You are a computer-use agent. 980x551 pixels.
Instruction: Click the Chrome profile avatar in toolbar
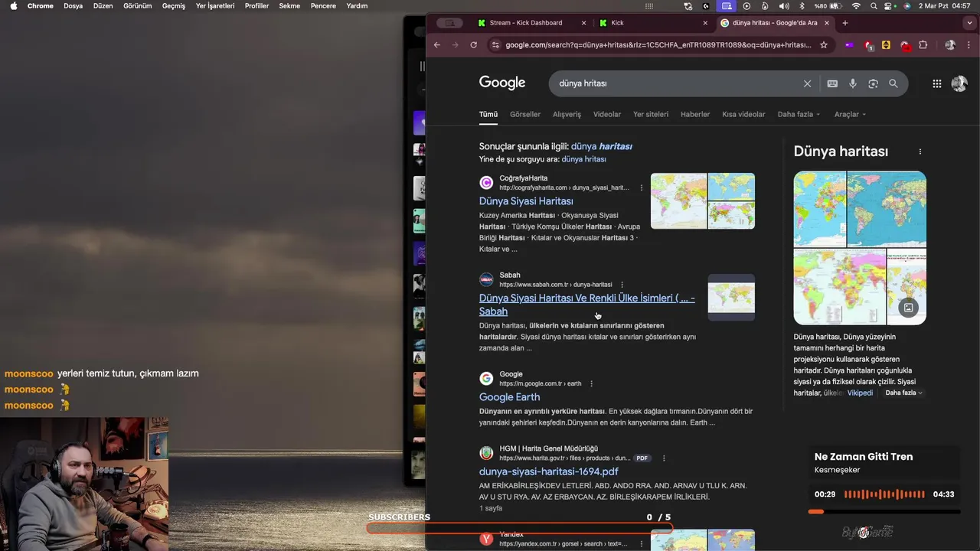950,45
